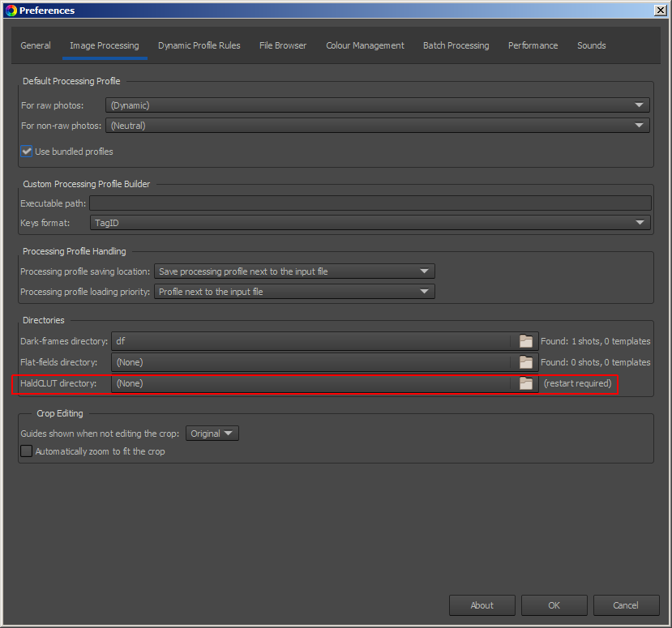Expand the crop guides Original dropdown

click(212, 434)
